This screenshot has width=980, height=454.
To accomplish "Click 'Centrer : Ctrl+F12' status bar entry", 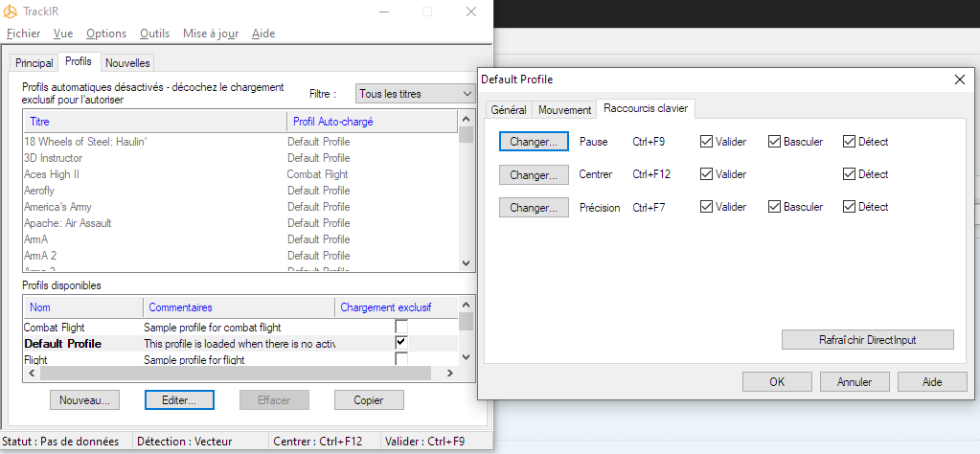I will [x=317, y=442].
